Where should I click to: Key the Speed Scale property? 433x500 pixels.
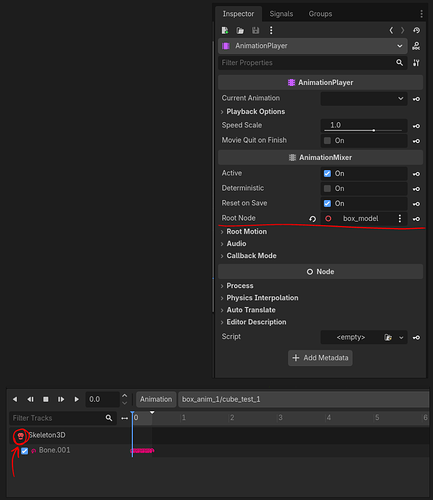[416, 126]
